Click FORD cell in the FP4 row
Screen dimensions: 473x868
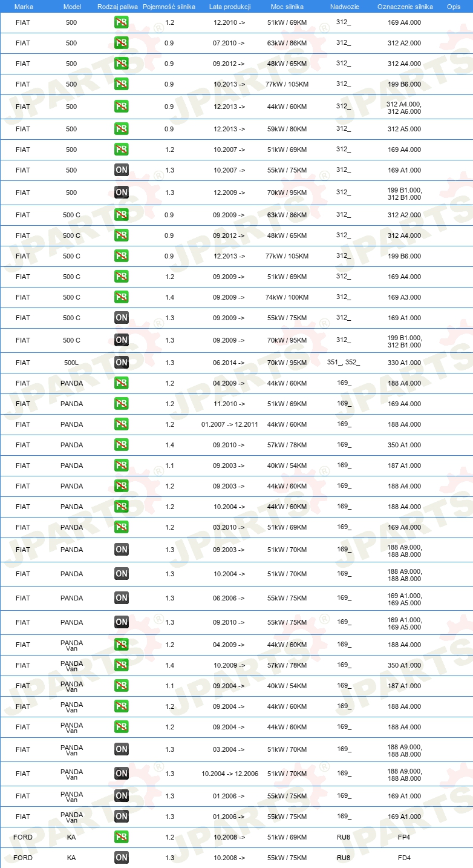point(23,837)
